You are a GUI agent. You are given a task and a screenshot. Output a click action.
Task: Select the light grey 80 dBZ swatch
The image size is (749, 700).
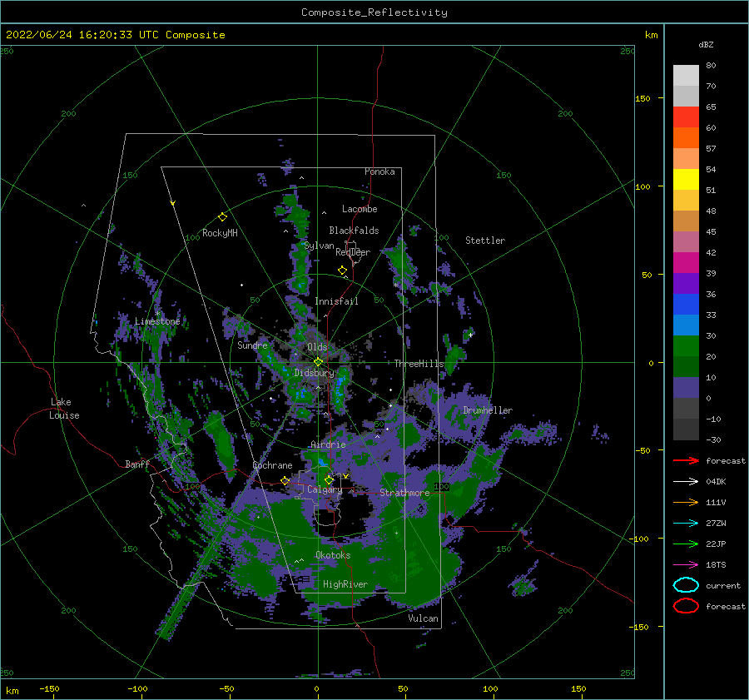pos(686,75)
